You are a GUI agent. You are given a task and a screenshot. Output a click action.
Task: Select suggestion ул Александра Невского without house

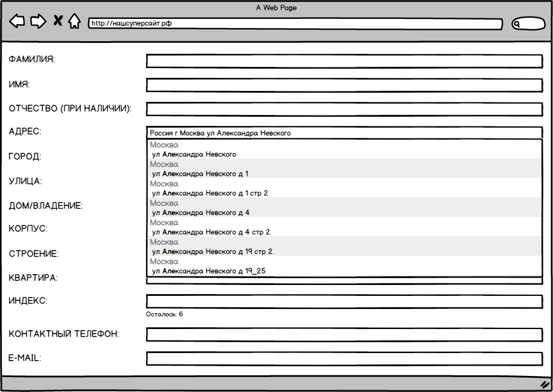344,149
